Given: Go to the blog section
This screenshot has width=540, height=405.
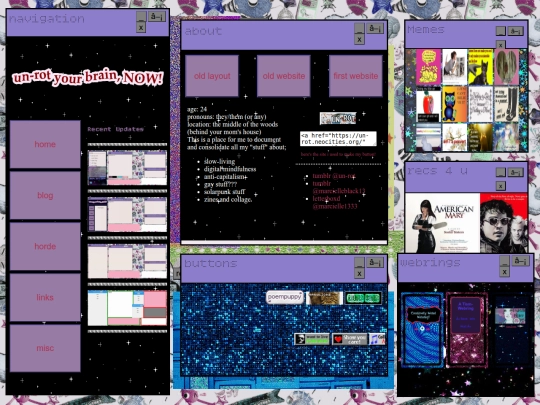Looking at the screenshot, I should click(x=45, y=195).
